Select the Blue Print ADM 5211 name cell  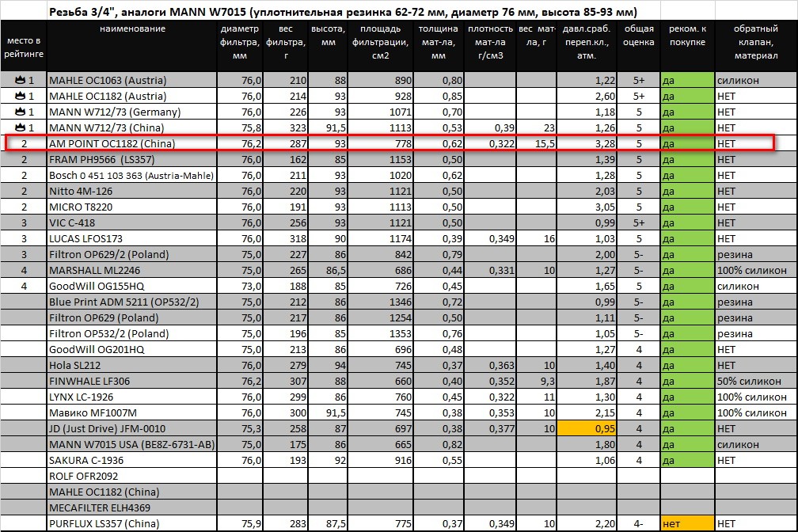[131, 302]
